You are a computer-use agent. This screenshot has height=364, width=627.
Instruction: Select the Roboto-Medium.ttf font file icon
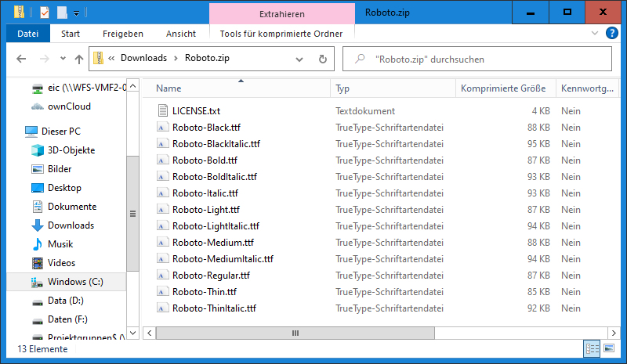[x=162, y=243]
